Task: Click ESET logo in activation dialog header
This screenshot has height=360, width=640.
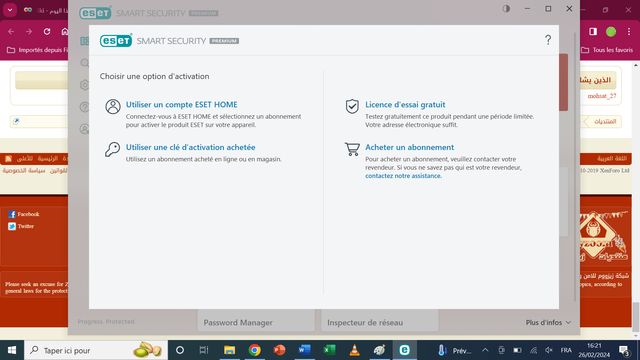Action: (x=116, y=40)
